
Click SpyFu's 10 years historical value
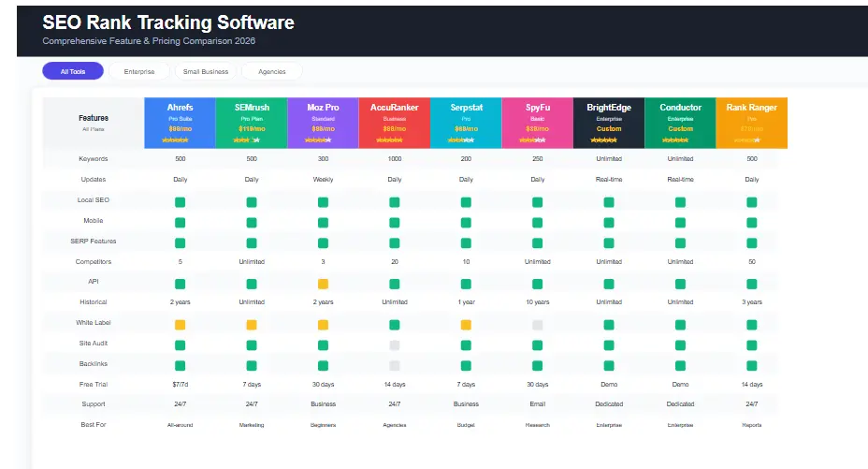pos(537,301)
